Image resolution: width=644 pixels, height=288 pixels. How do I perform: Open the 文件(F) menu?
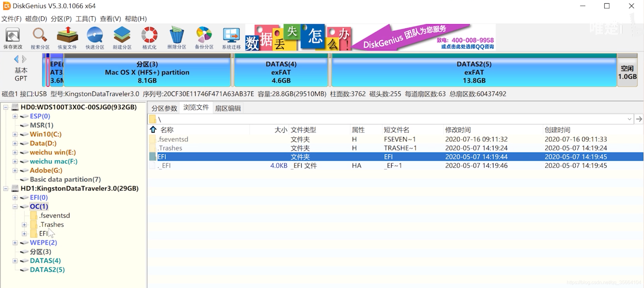tap(11, 19)
